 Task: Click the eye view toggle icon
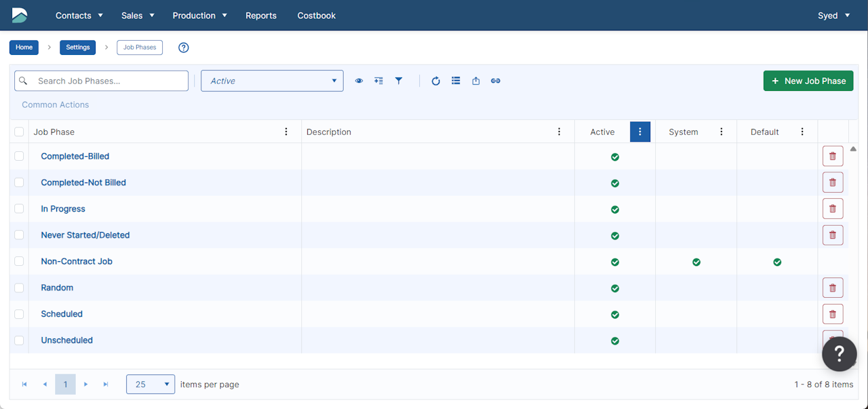359,81
